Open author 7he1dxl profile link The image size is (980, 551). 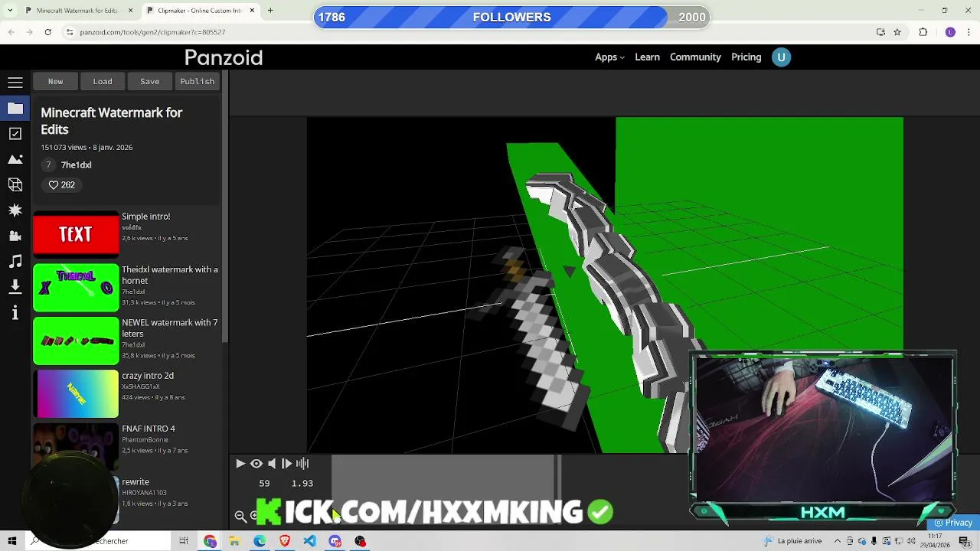click(76, 165)
